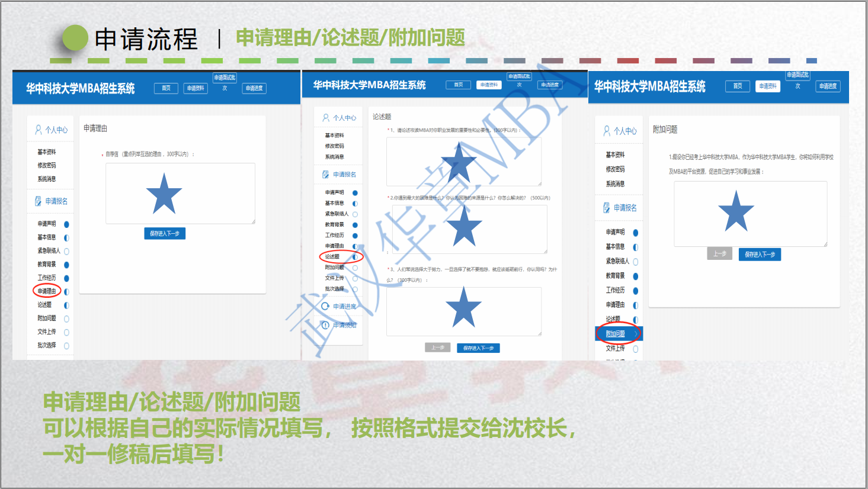868x489 pixels.
Task: Click 申请须知 exclamation icon on 论述题 page
Action: tap(325, 325)
